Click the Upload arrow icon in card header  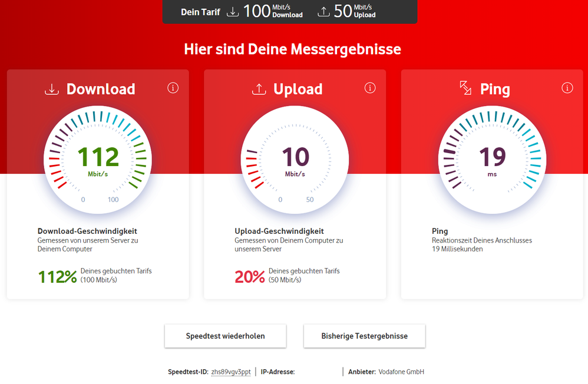pyautogui.click(x=259, y=90)
